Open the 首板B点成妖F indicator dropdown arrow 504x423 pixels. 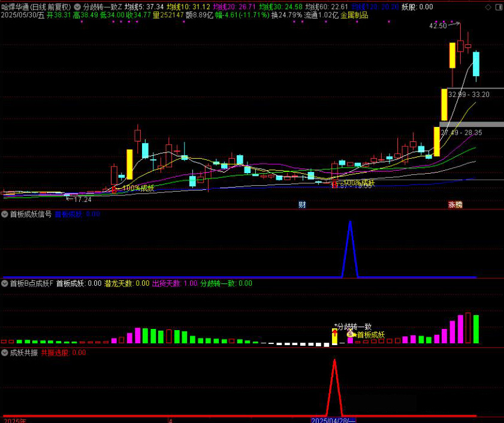(5, 283)
